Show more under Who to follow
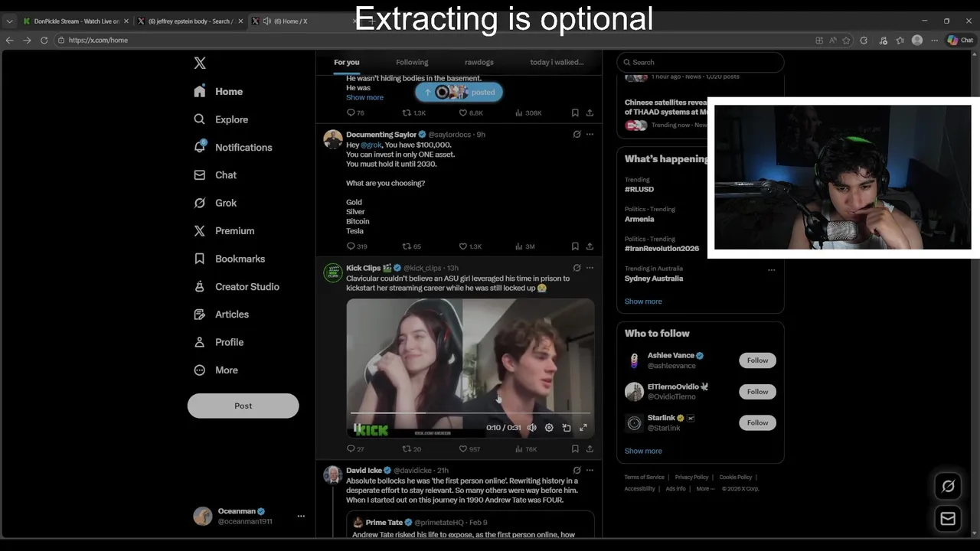Viewport: 980px width, 551px height. (x=643, y=451)
